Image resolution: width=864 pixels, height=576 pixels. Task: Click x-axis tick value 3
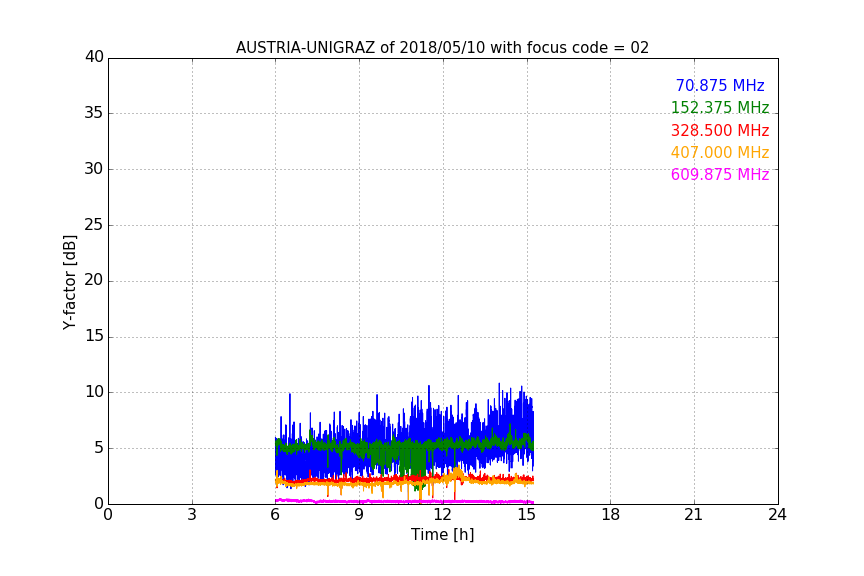[x=192, y=515]
